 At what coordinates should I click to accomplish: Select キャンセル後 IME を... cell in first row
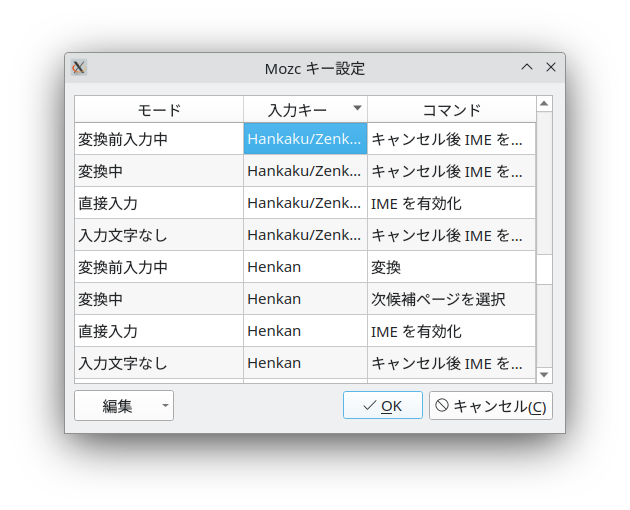tap(451, 139)
